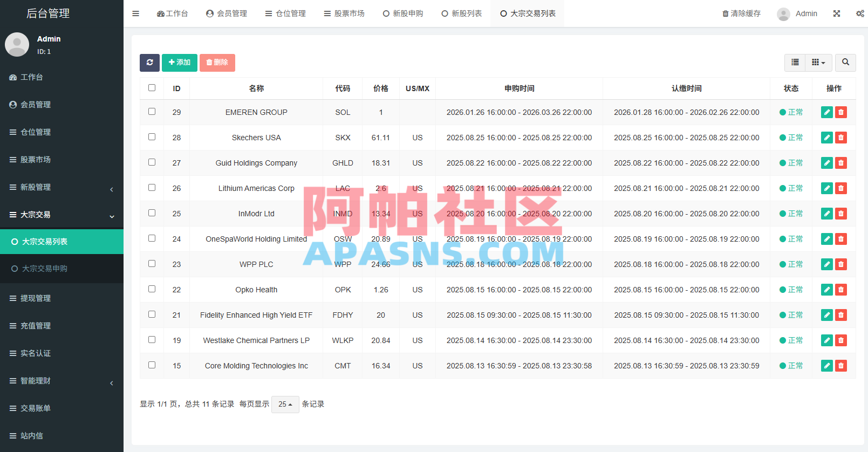
Task: Open the settings gears icon
Action: (860, 13)
